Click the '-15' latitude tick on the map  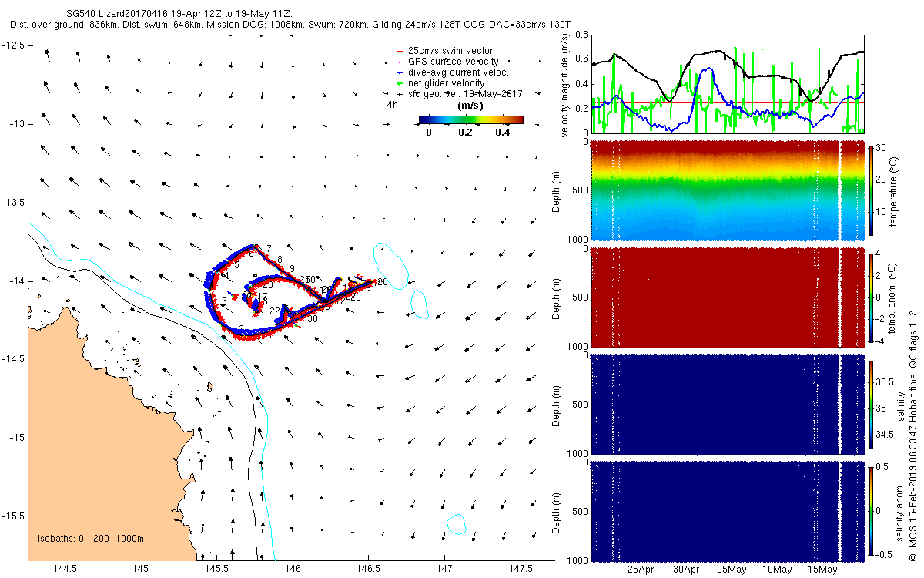point(18,437)
